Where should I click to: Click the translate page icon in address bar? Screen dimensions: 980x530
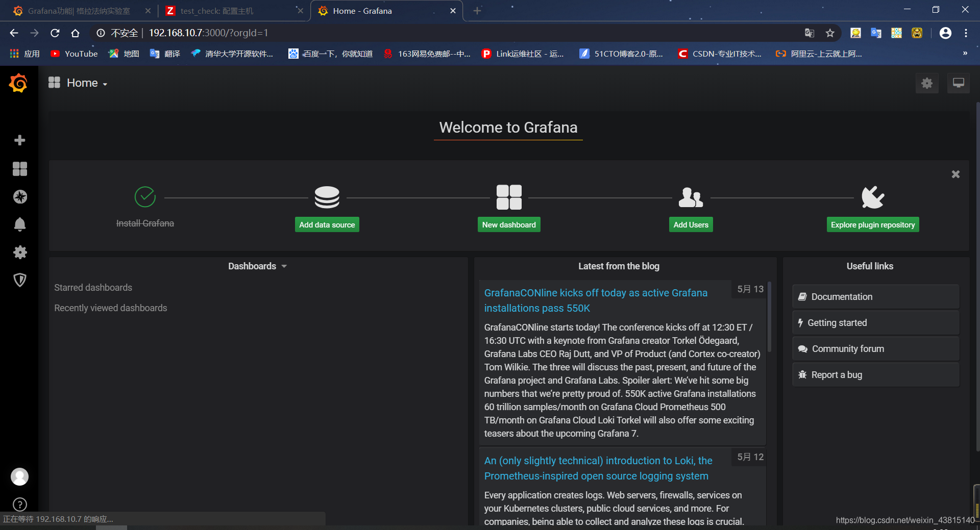[810, 33]
